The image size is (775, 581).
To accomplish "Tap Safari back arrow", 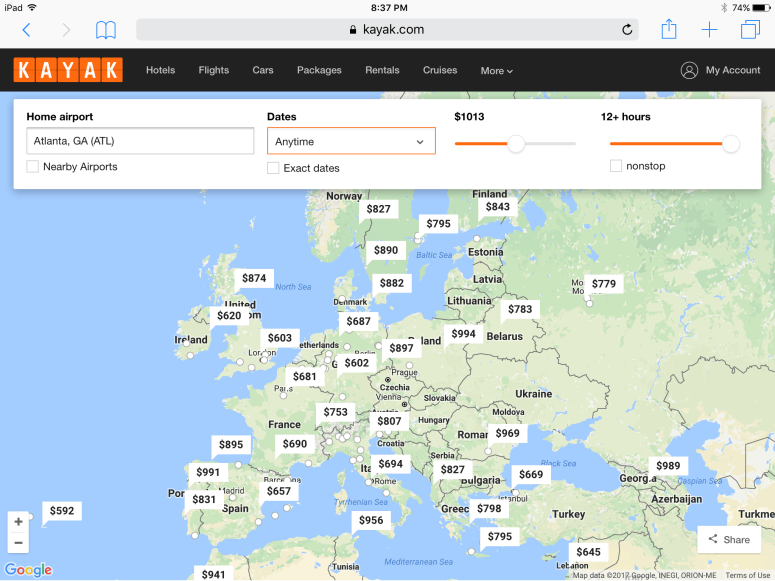I will pos(26,30).
